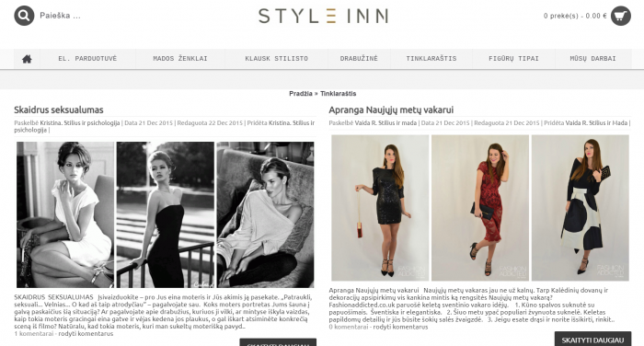Open the shopping cart icon
The width and height of the screenshot is (644, 346).
pos(621,16)
